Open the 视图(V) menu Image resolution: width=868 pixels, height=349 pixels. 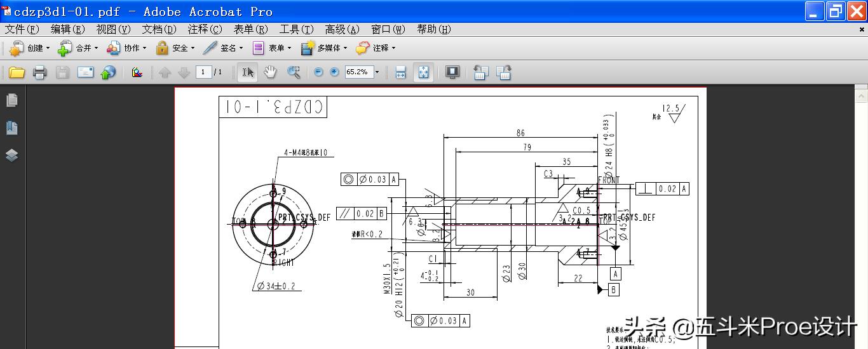114,29
